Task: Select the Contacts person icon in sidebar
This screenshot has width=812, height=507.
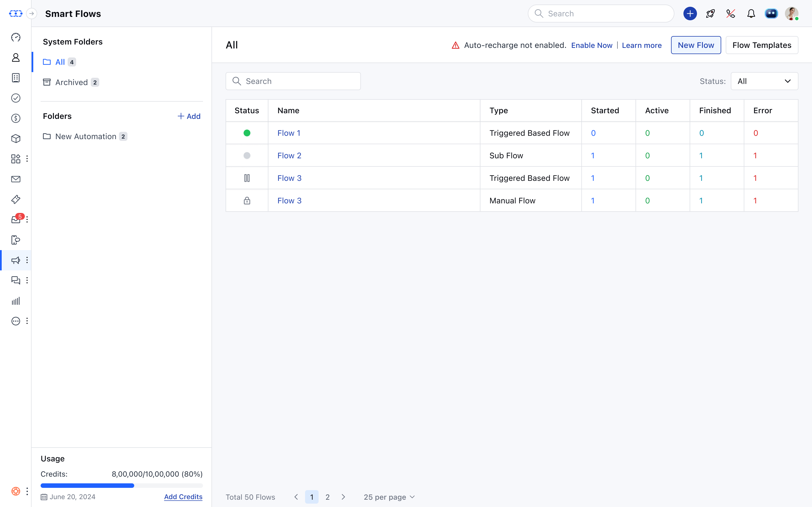Action: pyautogui.click(x=16, y=57)
